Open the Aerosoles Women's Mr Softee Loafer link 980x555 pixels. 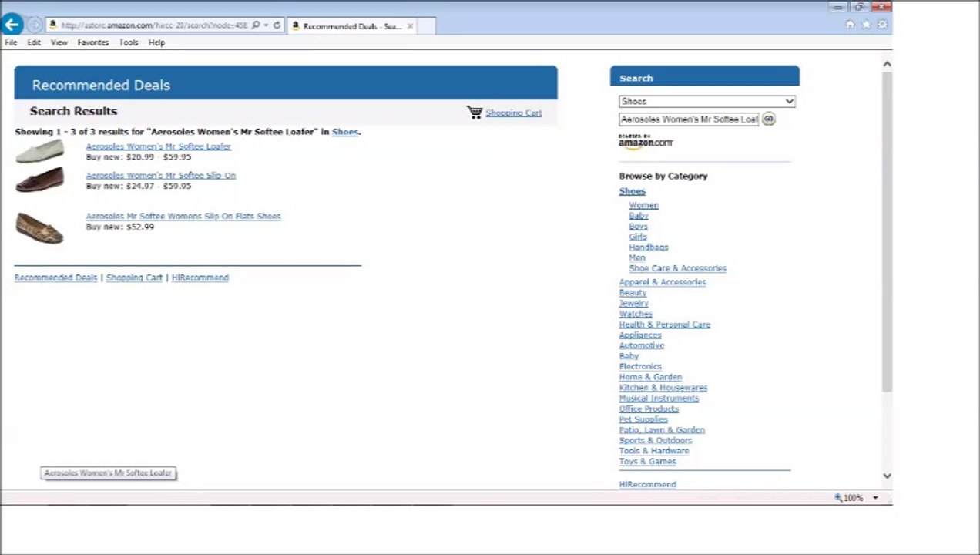click(159, 146)
